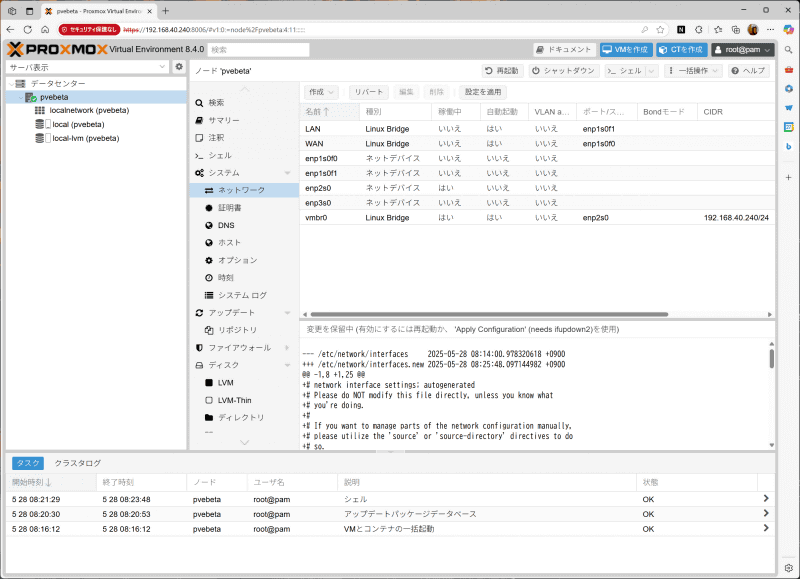Click the 再起動 reboot button
This screenshot has width=800, height=579.
(502, 71)
